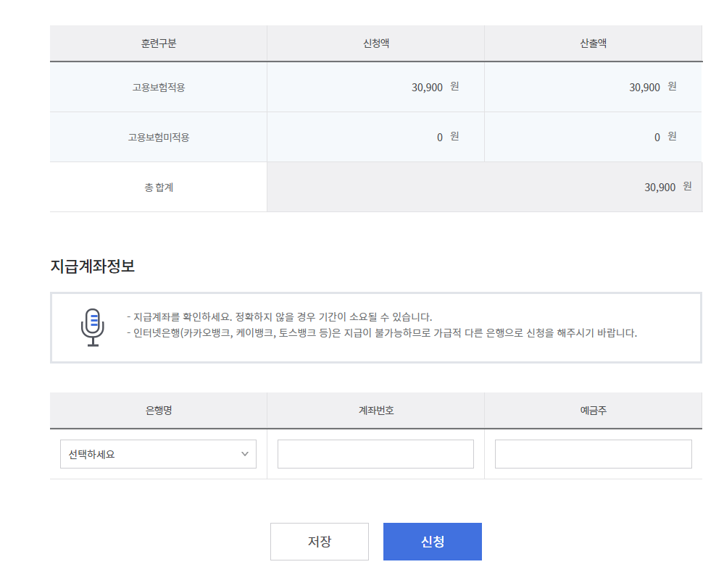724x588 pixels.
Task: Click the 신청액 column header
Action: 376,43
